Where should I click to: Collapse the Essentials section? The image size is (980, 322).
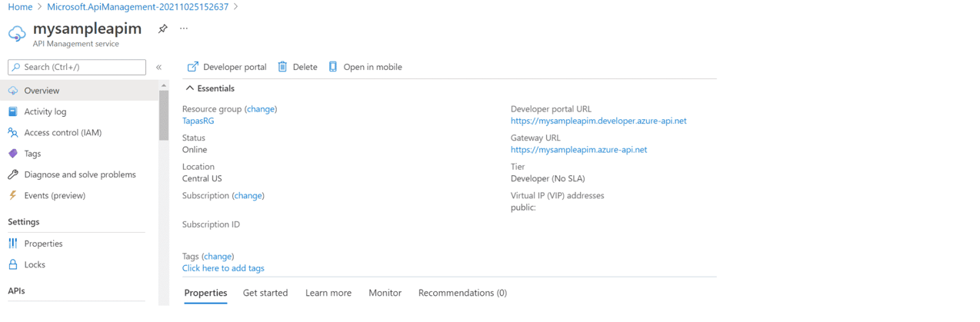(210, 88)
